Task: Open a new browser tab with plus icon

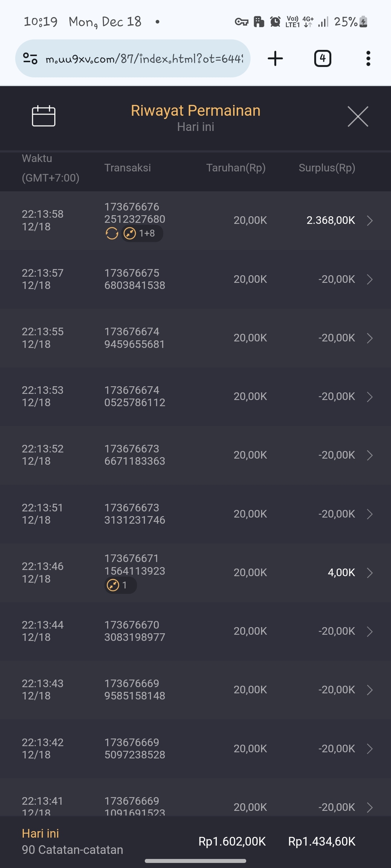Action: (x=275, y=59)
